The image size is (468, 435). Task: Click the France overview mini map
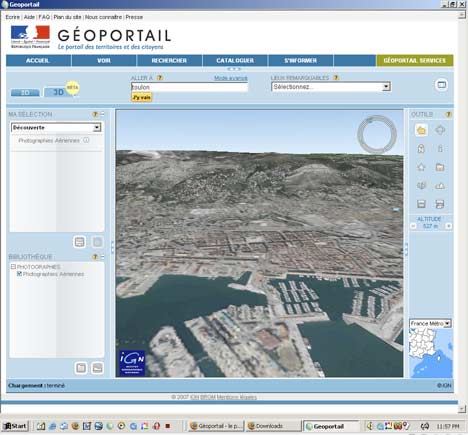point(431,353)
